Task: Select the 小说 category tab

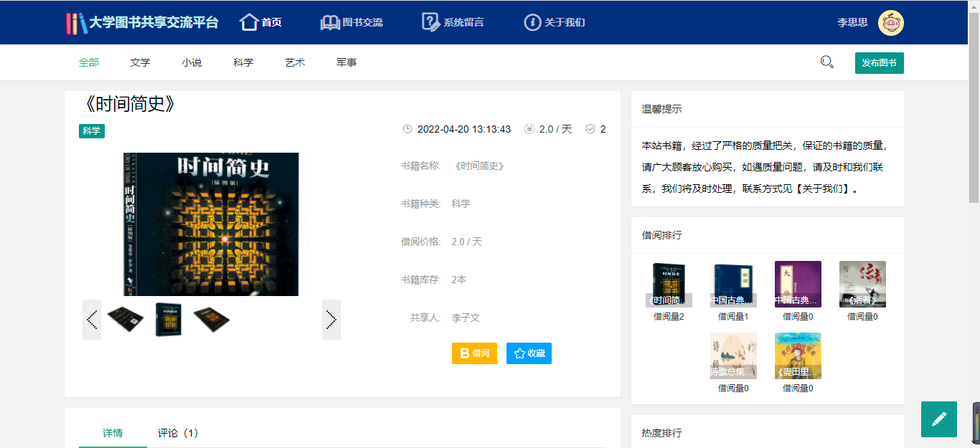Action: coord(192,62)
